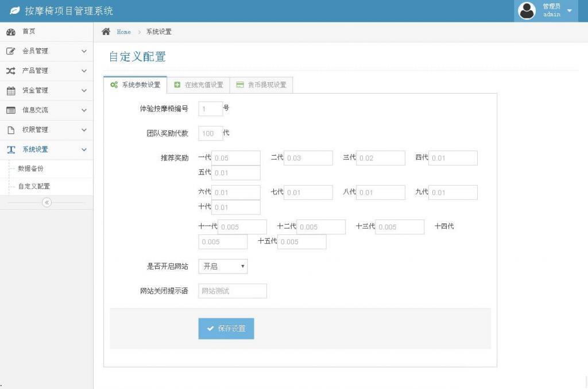Focus the 十五代 reward input
The width and height of the screenshot is (588, 389).
click(x=302, y=242)
